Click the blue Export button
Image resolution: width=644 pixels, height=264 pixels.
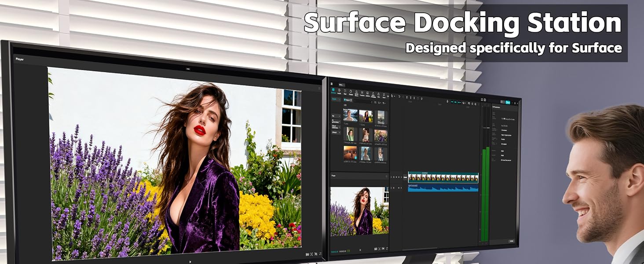coord(508,102)
